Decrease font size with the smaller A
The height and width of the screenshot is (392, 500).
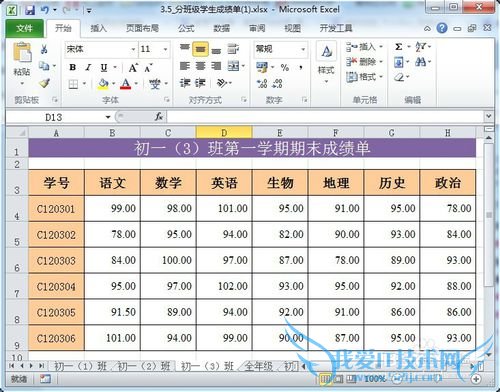click(148, 68)
